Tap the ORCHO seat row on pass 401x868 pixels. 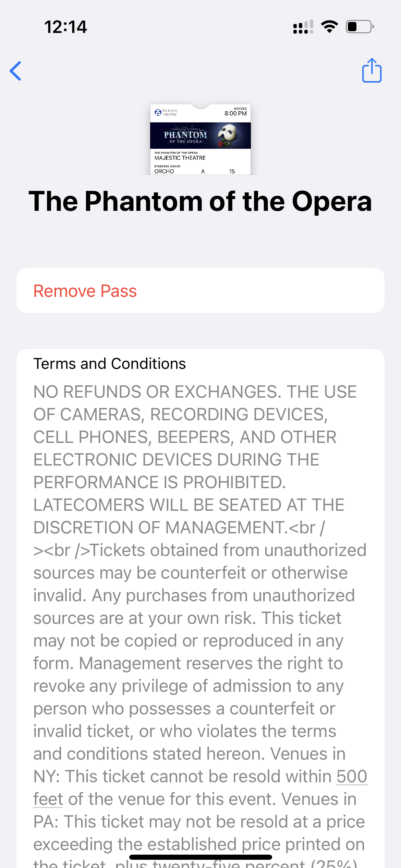tap(164, 171)
